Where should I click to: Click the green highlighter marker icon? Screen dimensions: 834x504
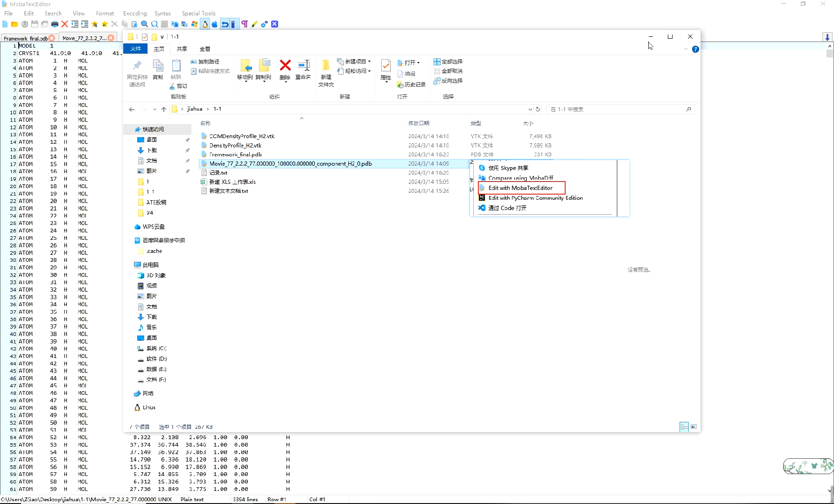254,24
